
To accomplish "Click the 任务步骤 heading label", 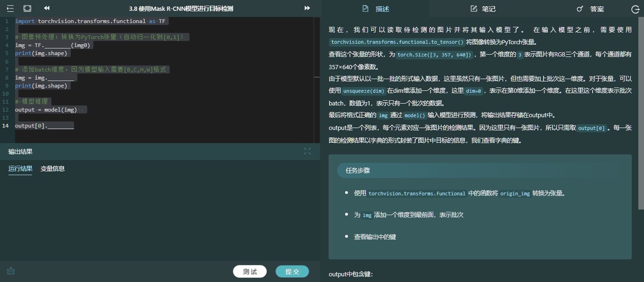I will click(x=358, y=170).
